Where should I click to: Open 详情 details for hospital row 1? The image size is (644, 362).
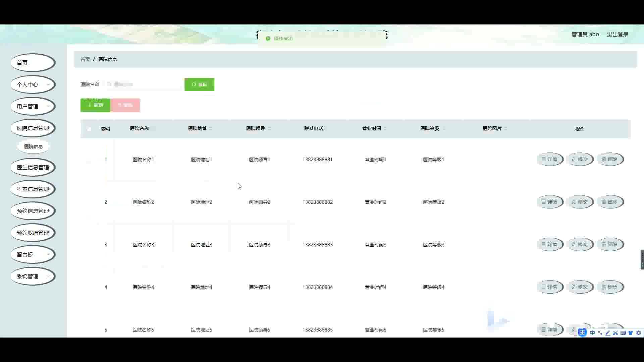pyautogui.click(x=549, y=159)
